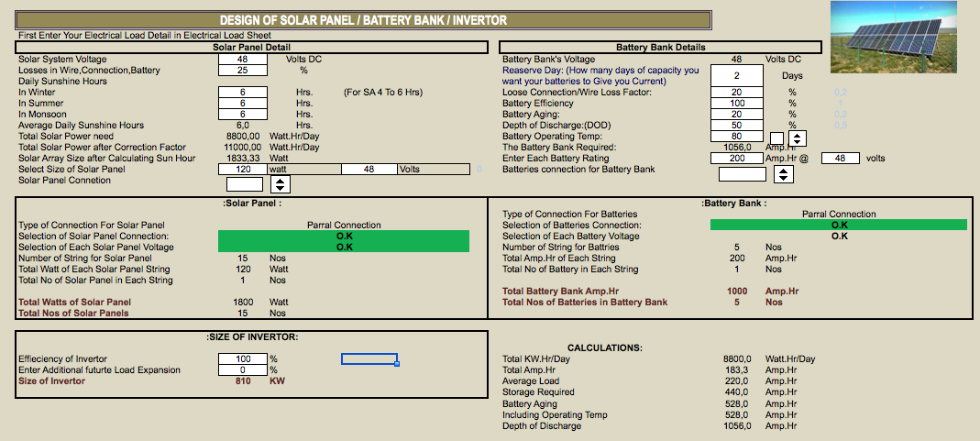The image size is (980, 441).
Task: Click the stepper for Batteries connection
Action: coord(784,174)
